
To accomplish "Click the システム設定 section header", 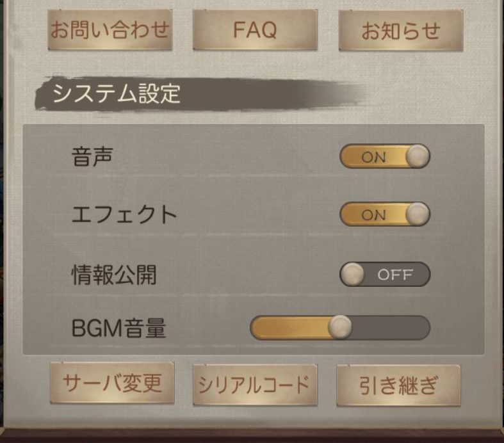I will [x=116, y=93].
